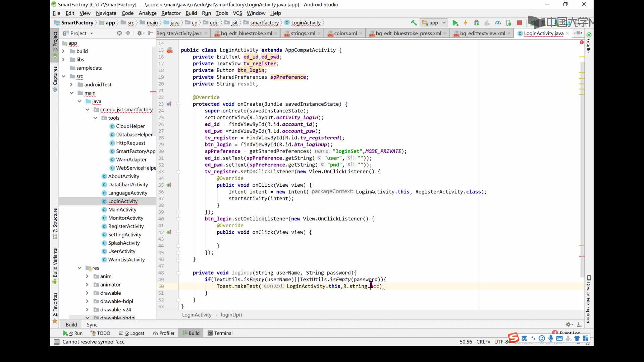Click the Apply Changes lightning icon
Screen dimensions: 644x362
pyautogui.click(x=466, y=23)
